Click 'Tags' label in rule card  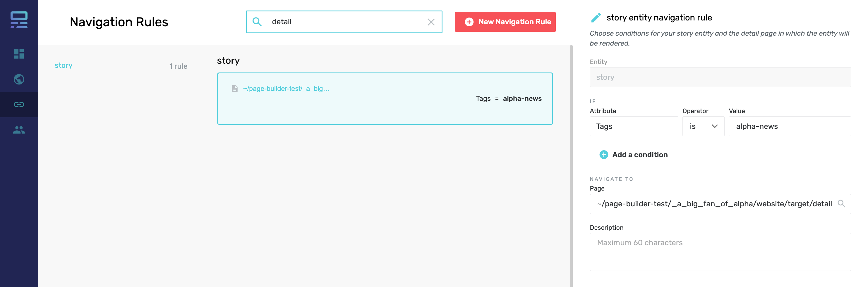point(483,98)
